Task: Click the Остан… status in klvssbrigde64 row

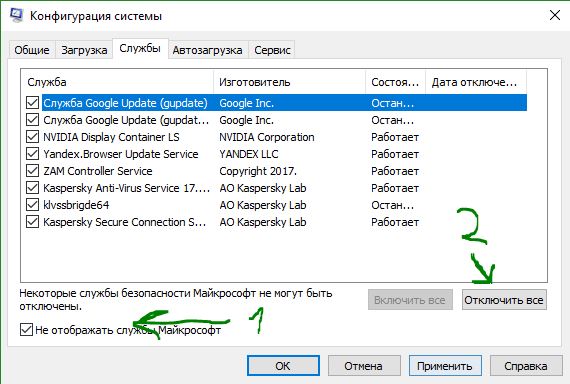Action: [393, 205]
